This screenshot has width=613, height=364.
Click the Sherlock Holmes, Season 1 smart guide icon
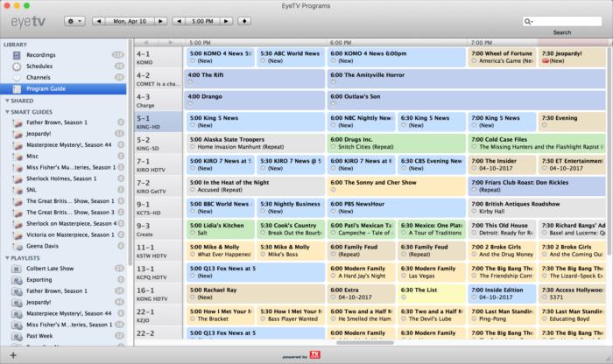point(18,178)
